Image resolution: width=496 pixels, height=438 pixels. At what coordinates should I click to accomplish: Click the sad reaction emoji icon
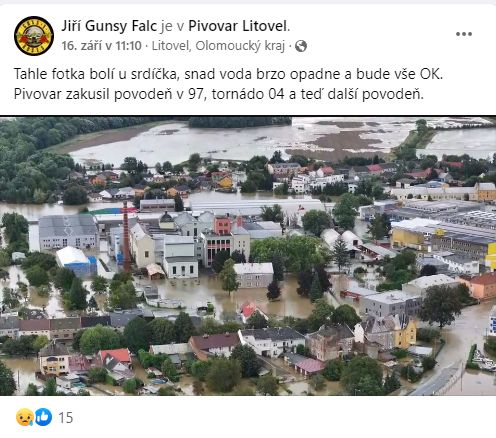pyautogui.click(x=25, y=417)
